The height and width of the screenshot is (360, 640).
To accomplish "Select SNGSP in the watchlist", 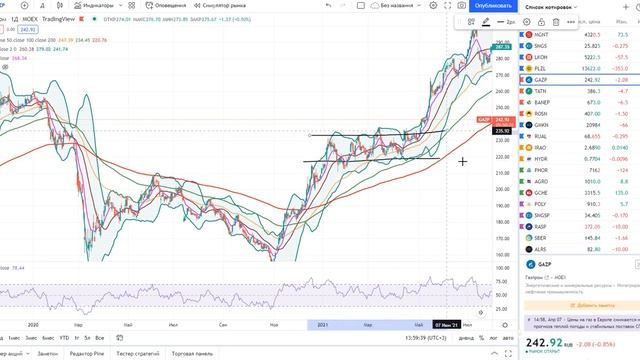I will pyautogui.click(x=580, y=215).
